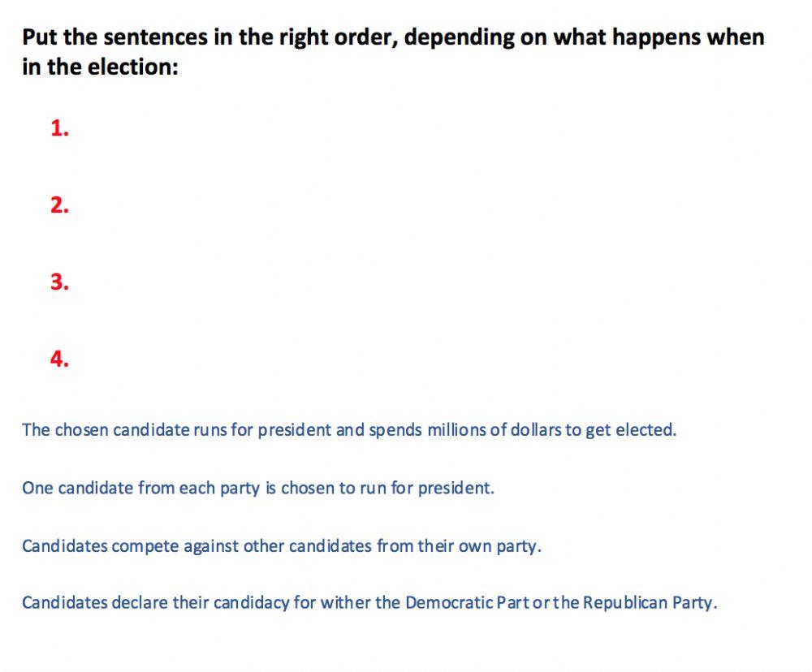Click the red number 2 label

point(59,205)
